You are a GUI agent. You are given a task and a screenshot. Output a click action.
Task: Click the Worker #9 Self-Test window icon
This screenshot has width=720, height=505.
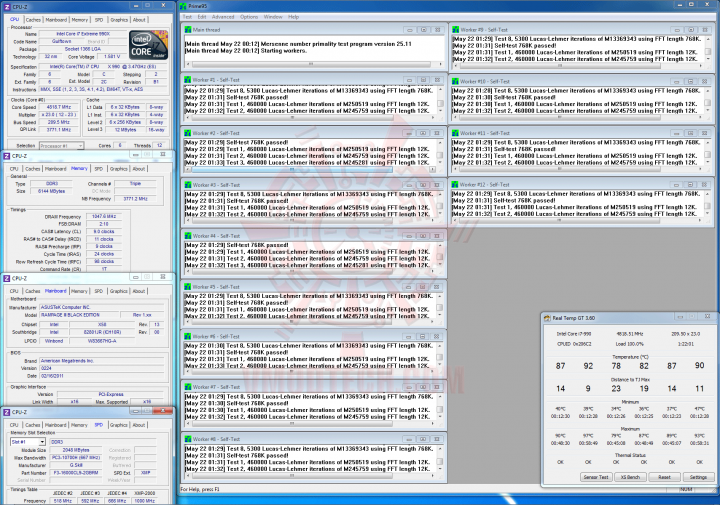tap(456, 29)
